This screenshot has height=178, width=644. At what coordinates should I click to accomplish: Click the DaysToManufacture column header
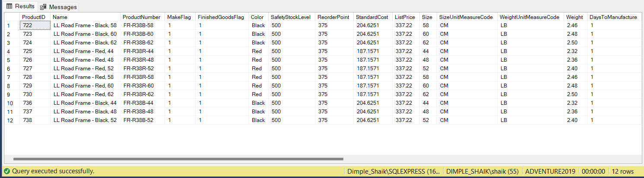pos(613,17)
